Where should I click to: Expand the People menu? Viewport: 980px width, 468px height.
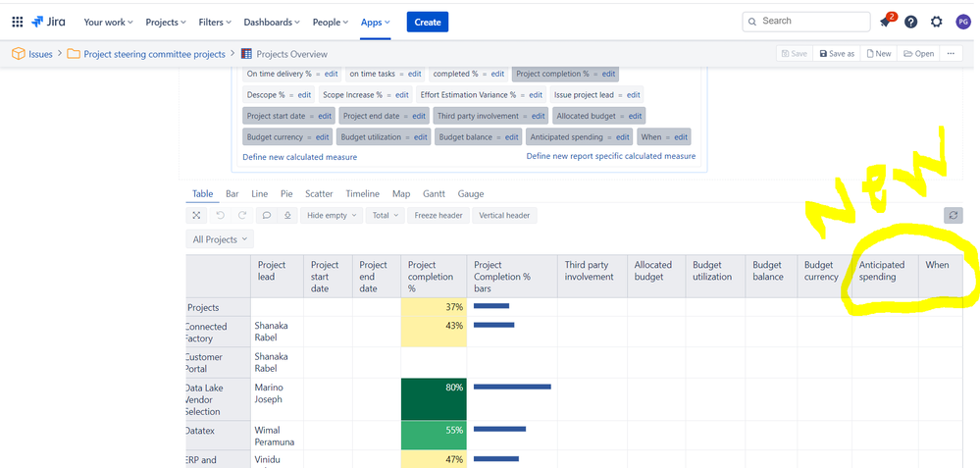(x=330, y=22)
